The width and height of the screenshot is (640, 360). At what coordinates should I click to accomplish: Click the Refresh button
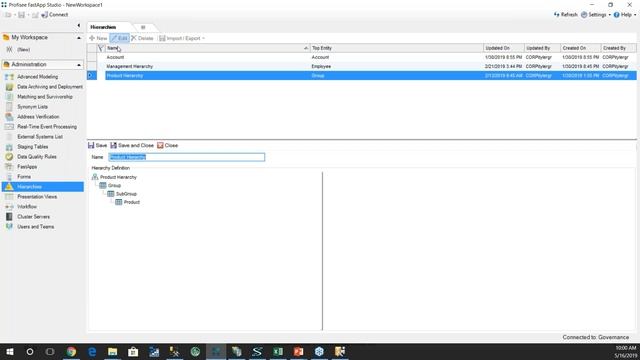click(566, 15)
